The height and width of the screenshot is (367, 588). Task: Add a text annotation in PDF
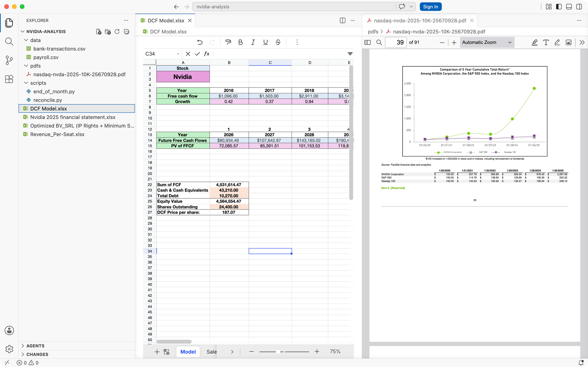546,42
